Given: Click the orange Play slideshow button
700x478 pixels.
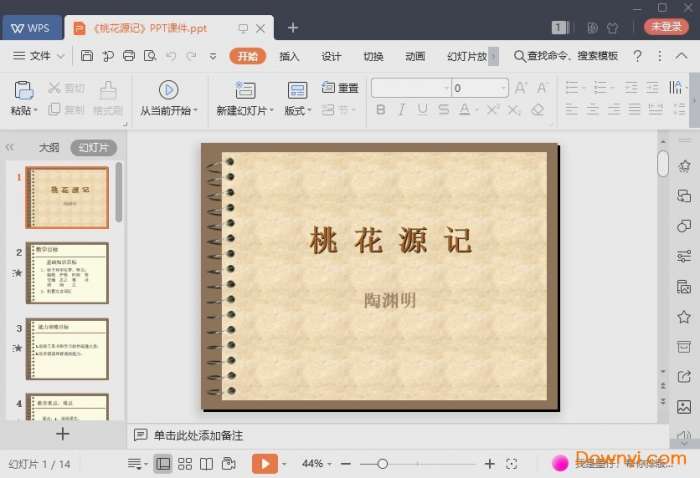Looking at the screenshot, I should pyautogui.click(x=264, y=463).
